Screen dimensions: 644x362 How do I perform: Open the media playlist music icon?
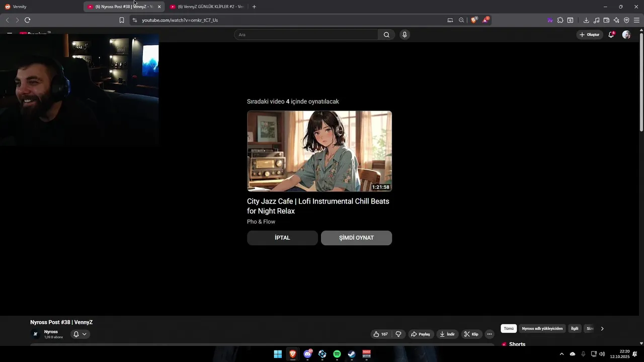(596, 20)
